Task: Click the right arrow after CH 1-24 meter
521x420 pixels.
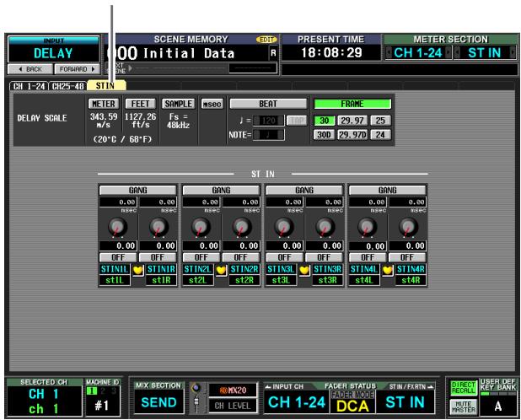Action: click(448, 53)
